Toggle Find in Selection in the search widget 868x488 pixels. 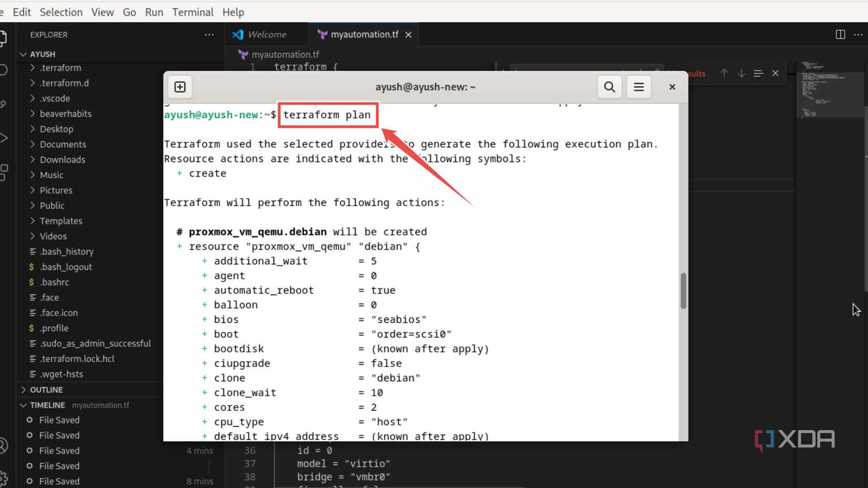(x=758, y=73)
